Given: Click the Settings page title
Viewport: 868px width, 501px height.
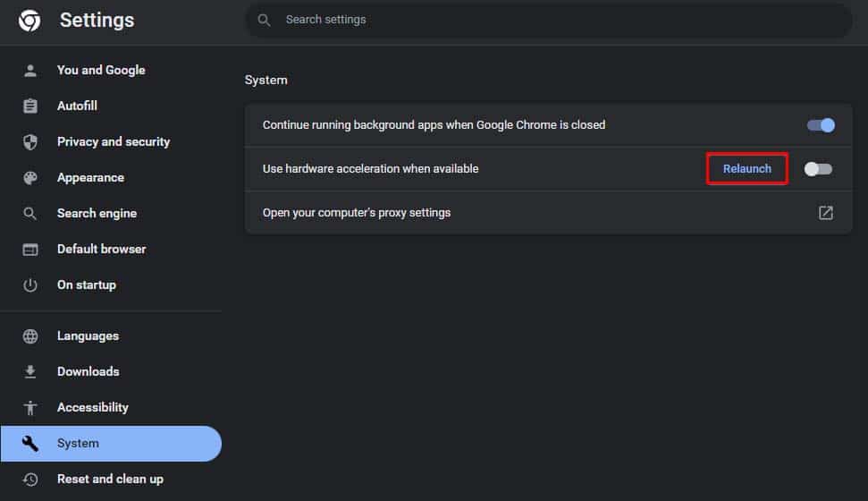Looking at the screenshot, I should tap(97, 21).
